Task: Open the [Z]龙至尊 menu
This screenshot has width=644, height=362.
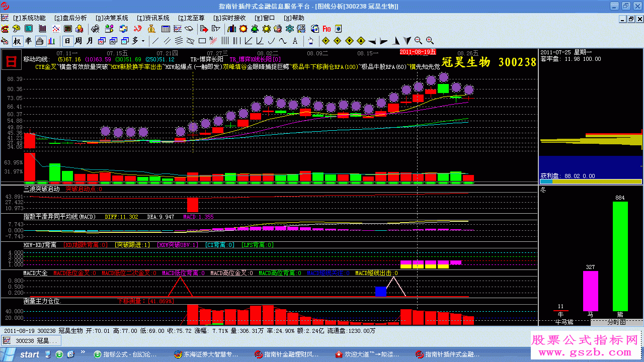Action: tap(191, 18)
